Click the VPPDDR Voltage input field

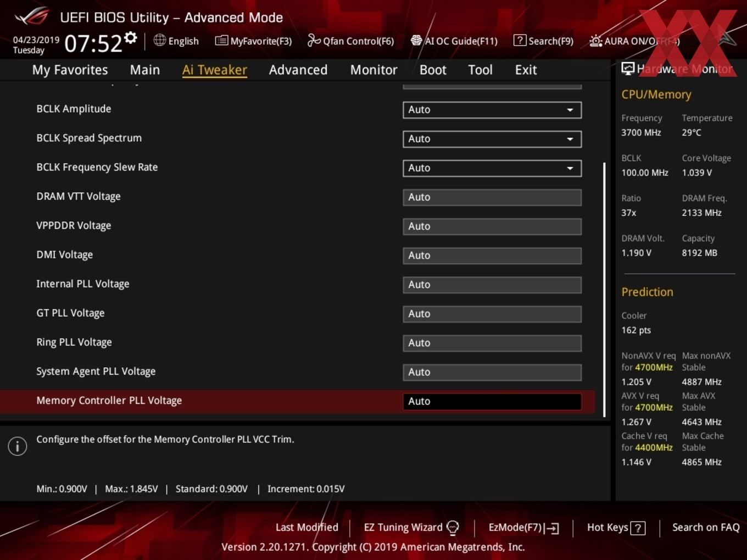492,226
